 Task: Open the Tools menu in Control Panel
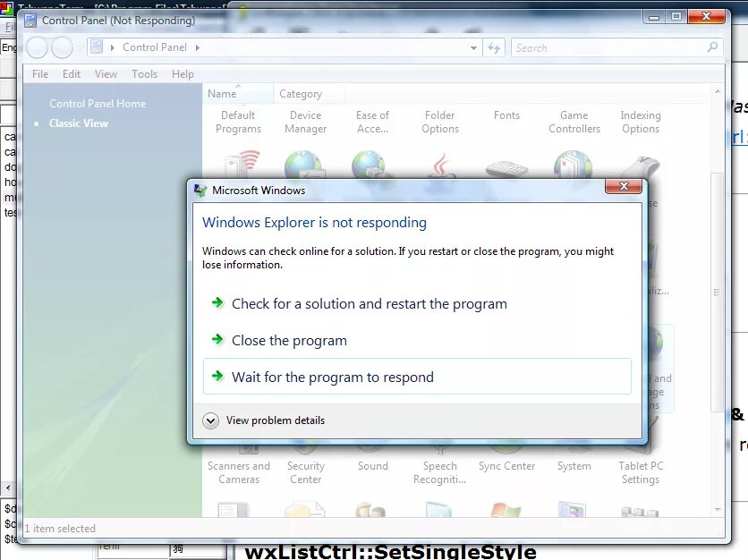point(145,74)
